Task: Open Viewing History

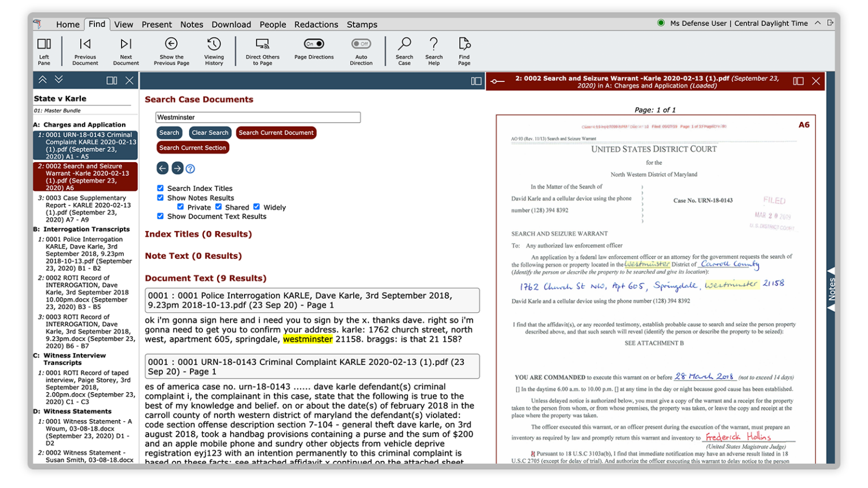Action: (214, 45)
